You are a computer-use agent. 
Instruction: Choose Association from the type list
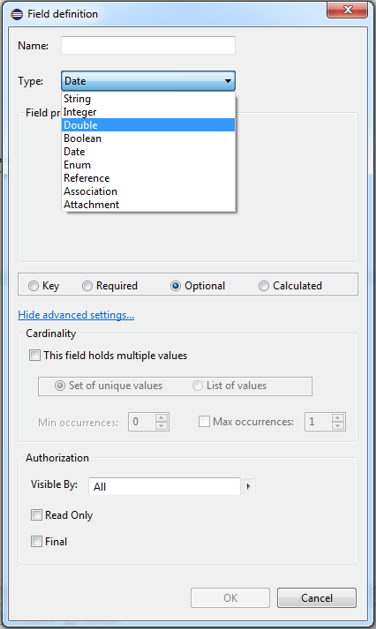click(x=148, y=191)
